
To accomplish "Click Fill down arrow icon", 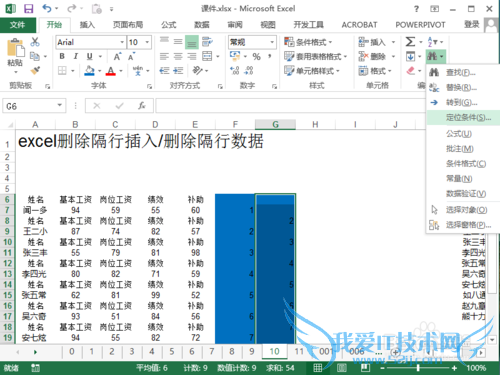I will pos(410,56).
